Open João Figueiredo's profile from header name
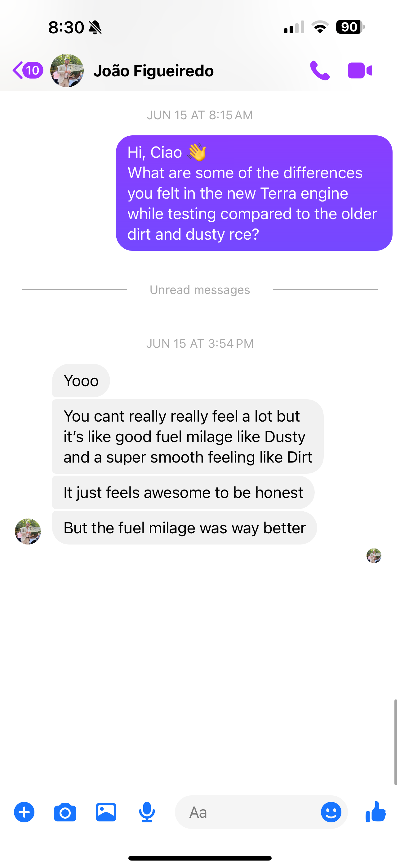This screenshot has width=400, height=868. pyautogui.click(x=153, y=71)
